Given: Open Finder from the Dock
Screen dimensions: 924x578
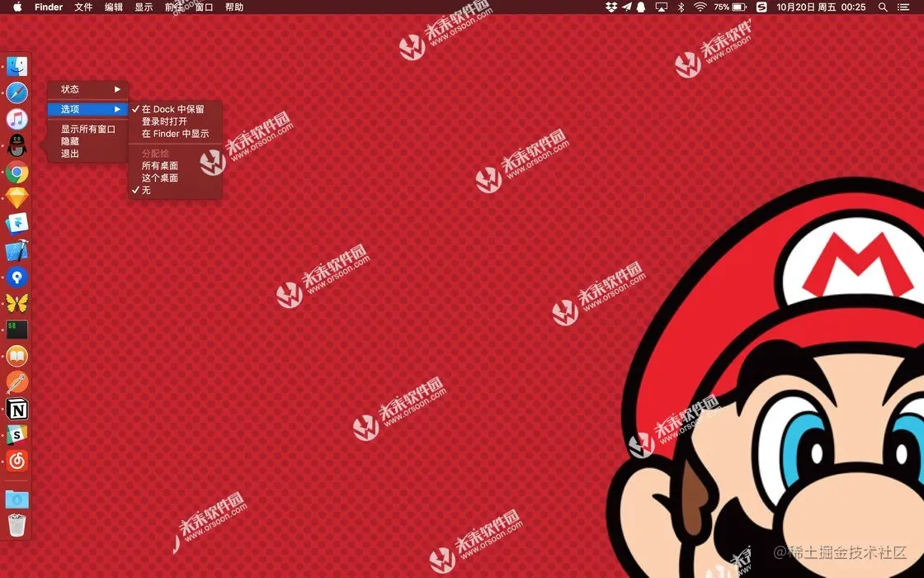Looking at the screenshot, I should coord(16,67).
